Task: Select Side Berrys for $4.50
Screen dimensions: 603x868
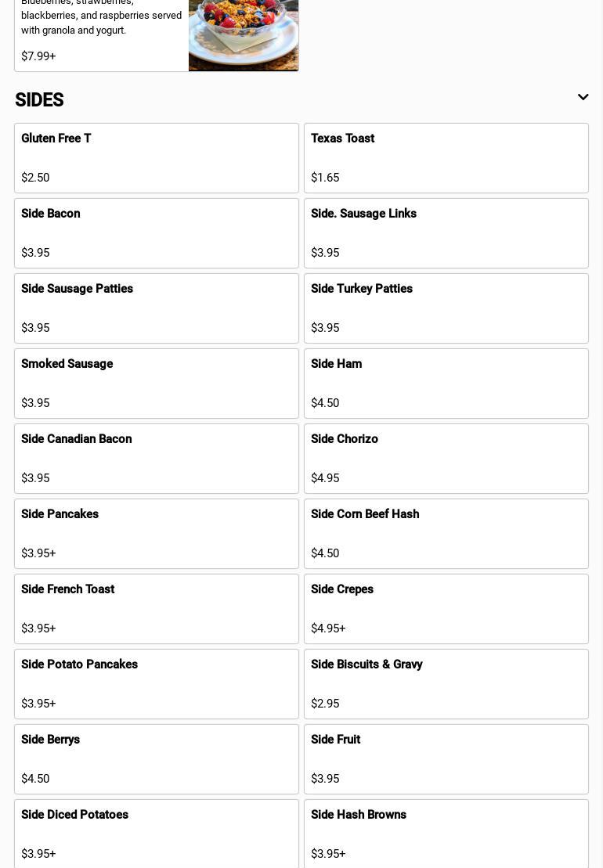Action: 157,759
